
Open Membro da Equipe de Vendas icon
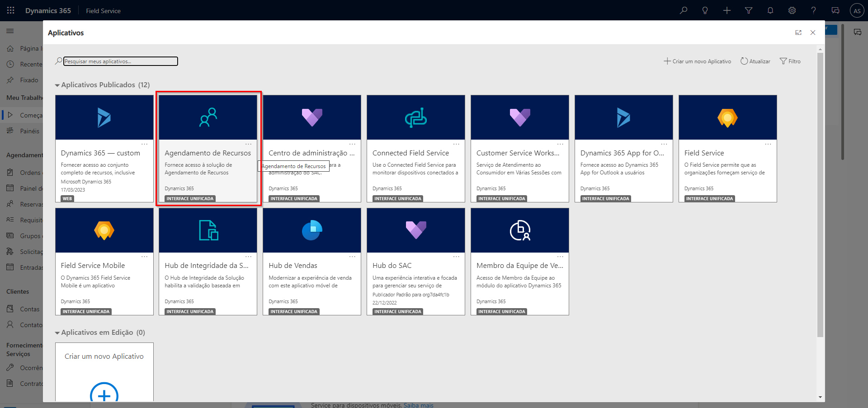[x=520, y=230]
